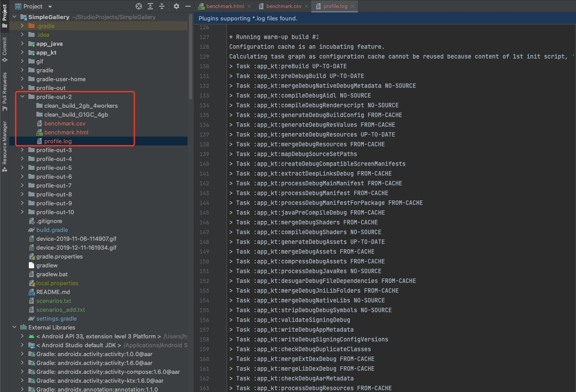Select the local.properties file
576x392 pixels.
(57, 283)
